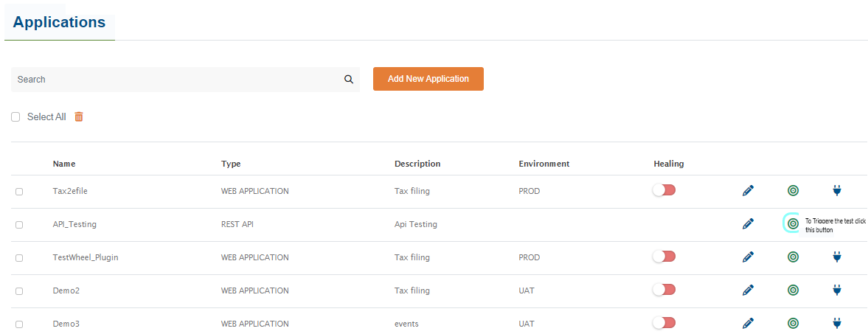
Task: Select the API_Testing row checkbox
Action: 19,225
